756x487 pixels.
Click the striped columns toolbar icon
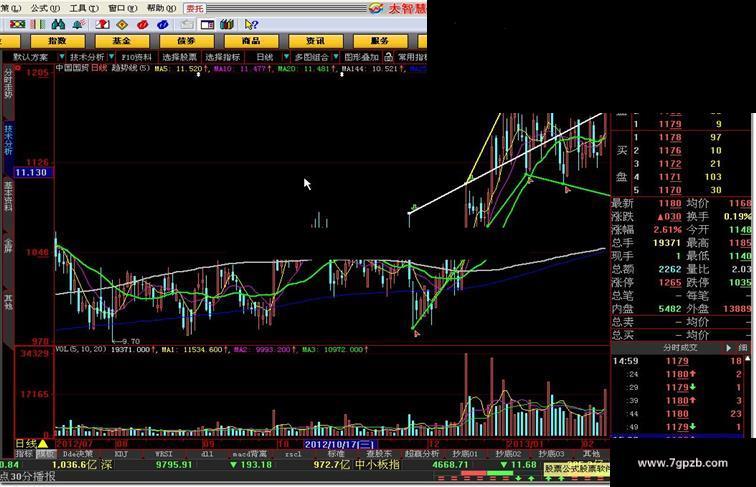pos(38,24)
